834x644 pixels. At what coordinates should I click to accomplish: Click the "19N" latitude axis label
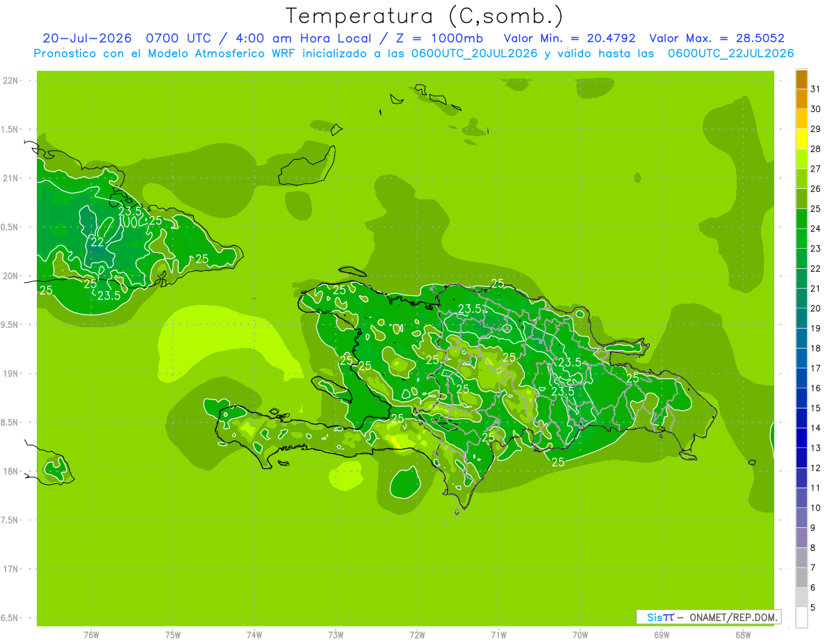point(11,374)
